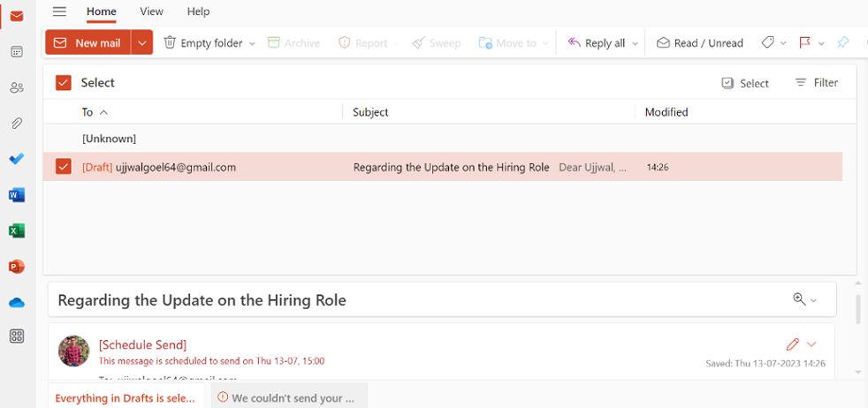Open OneDrive from the sidebar
Viewport: 868px width, 408px height.
click(17, 302)
